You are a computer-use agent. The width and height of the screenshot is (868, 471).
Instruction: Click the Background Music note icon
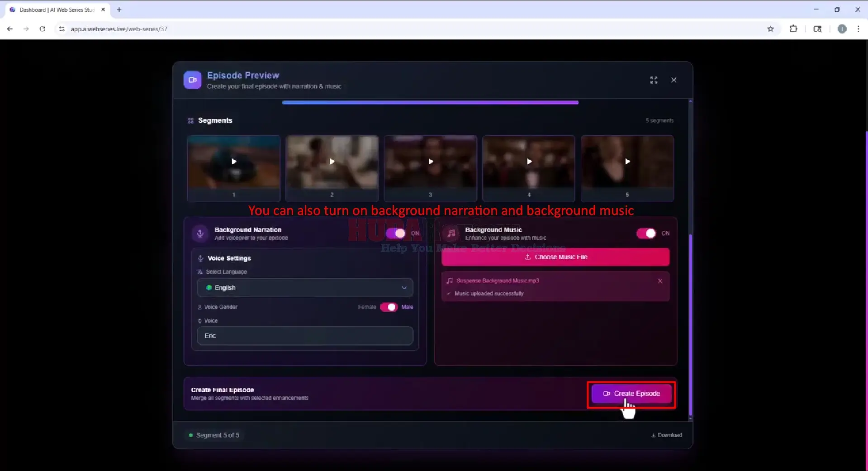[x=451, y=233]
